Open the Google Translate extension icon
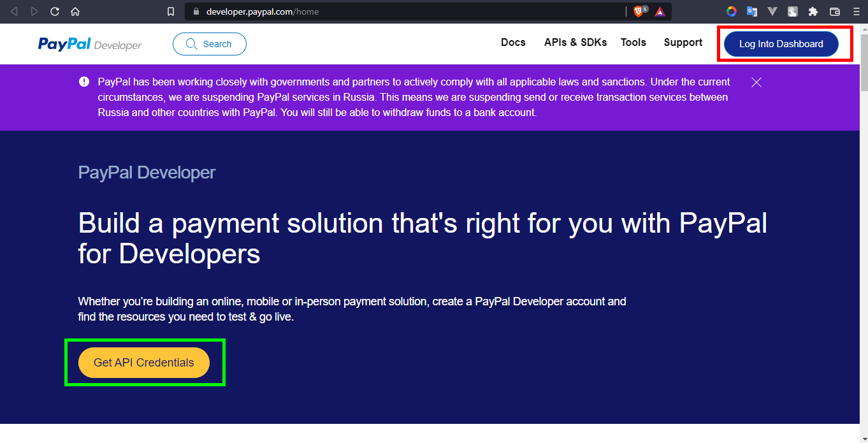The width and height of the screenshot is (868, 443). (752, 11)
